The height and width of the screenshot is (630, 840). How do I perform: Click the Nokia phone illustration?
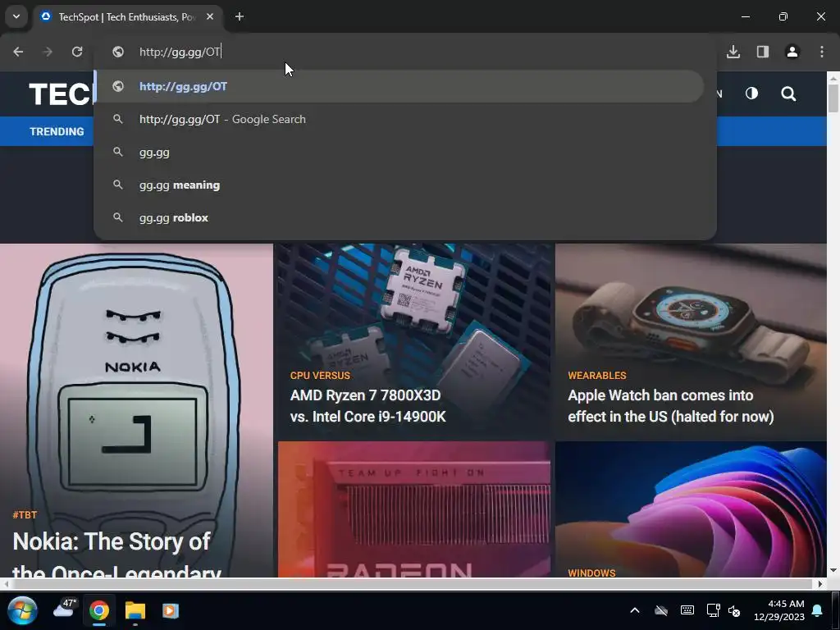pos(134,381)
